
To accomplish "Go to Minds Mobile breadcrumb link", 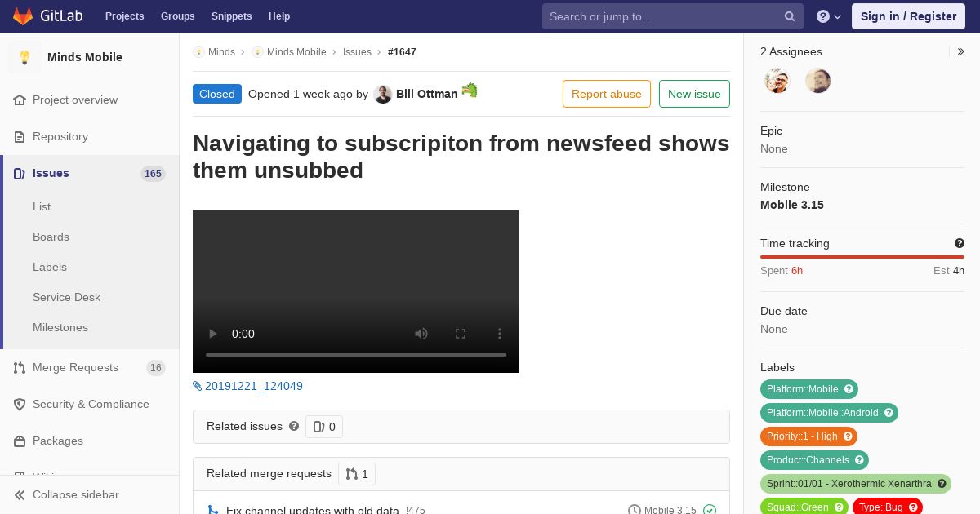I will [x=296, y=52].
